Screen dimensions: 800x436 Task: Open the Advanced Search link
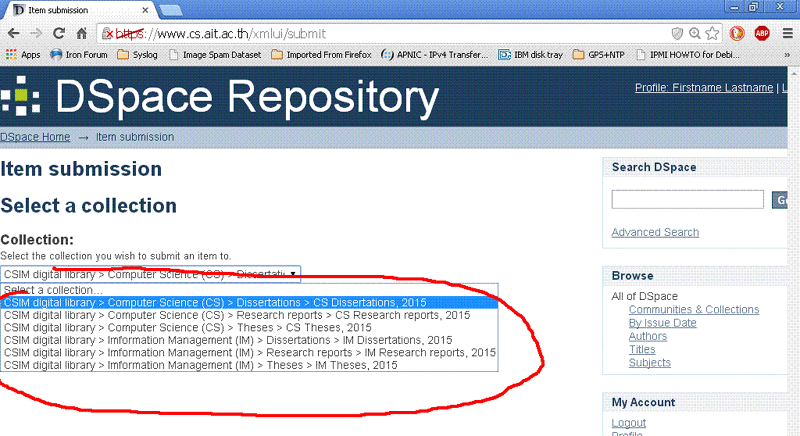pyautogui.click(x=655, y=232)
